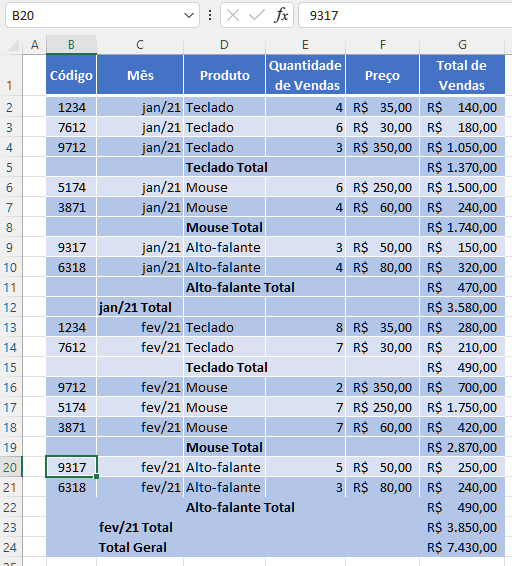Click code 9712 in row 4
This screenshot has height=566, width=512.
point(71,148)
